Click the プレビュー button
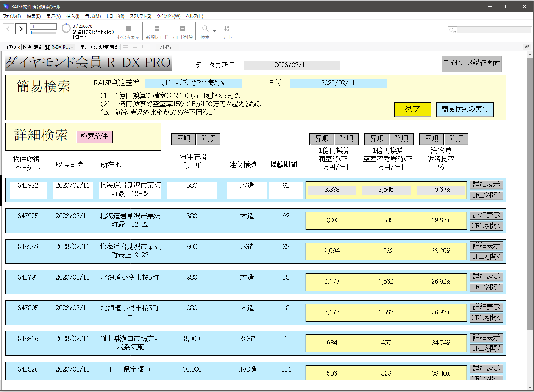Image resolution: width=534 pixels, height=392 pixels. click(167, 47)
